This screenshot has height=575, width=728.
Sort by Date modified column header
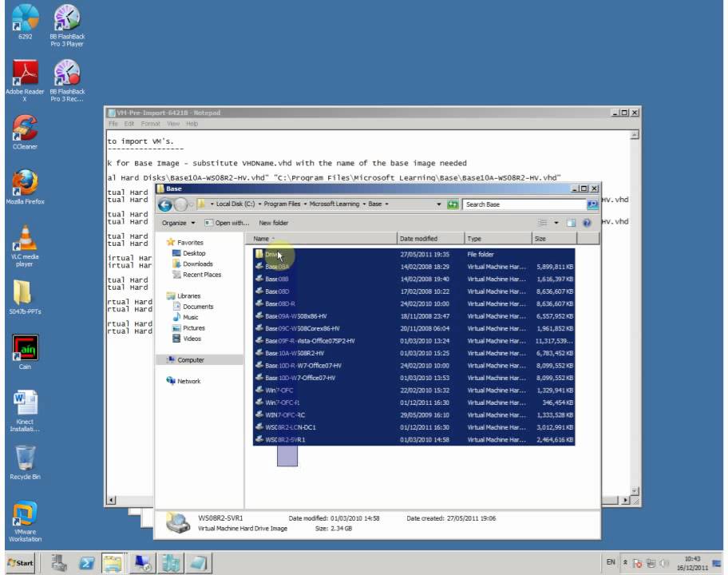click(x=430, y=239)
